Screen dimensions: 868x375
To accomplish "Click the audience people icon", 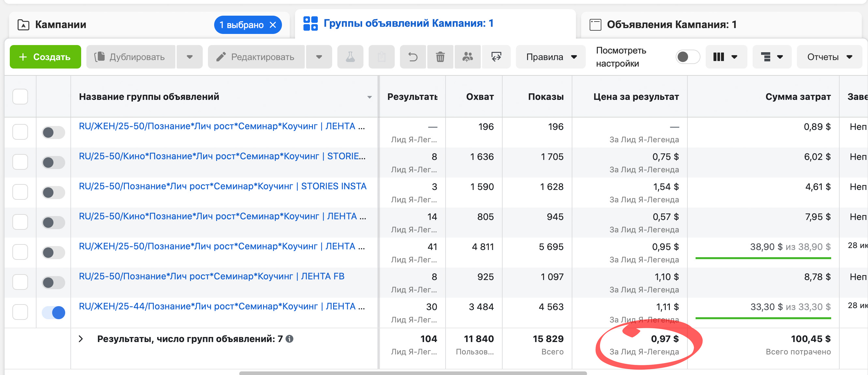I will click(x=467, y=57).
